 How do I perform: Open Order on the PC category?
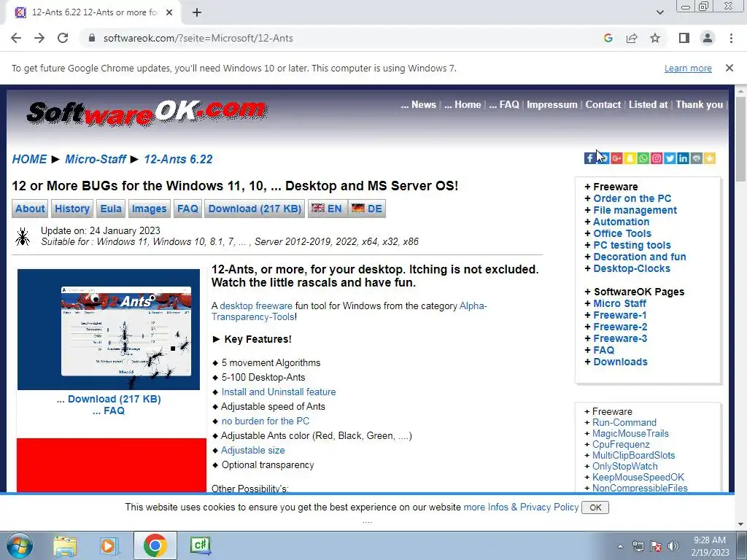[632, 198]
